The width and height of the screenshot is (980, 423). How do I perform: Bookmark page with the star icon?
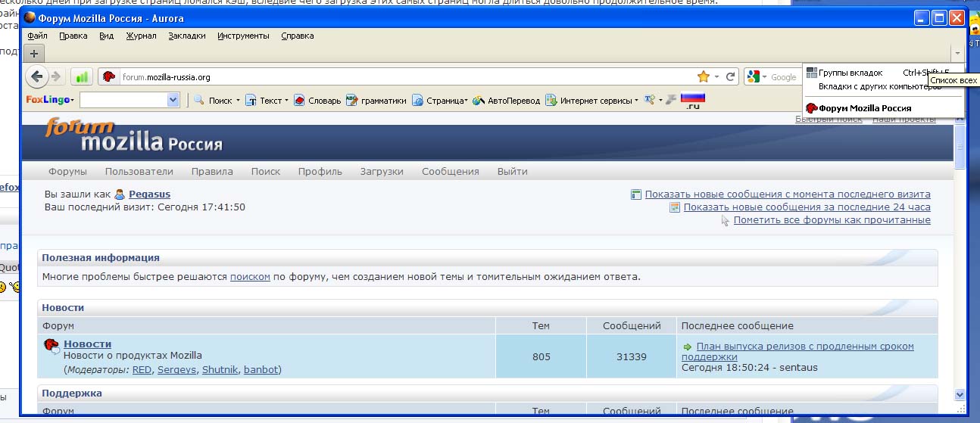tap(704, 76)
